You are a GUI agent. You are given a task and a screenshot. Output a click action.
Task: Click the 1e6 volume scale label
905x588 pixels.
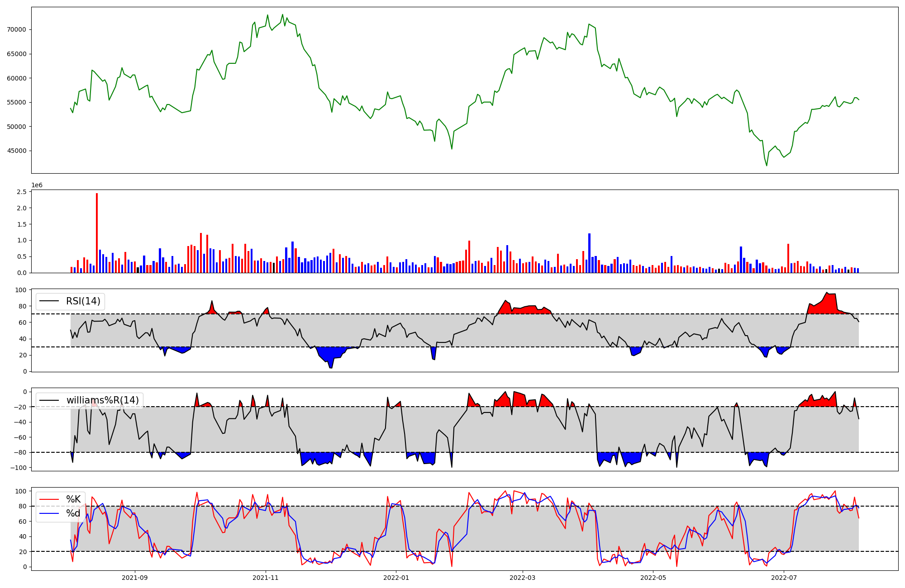(x=37, y=185)
